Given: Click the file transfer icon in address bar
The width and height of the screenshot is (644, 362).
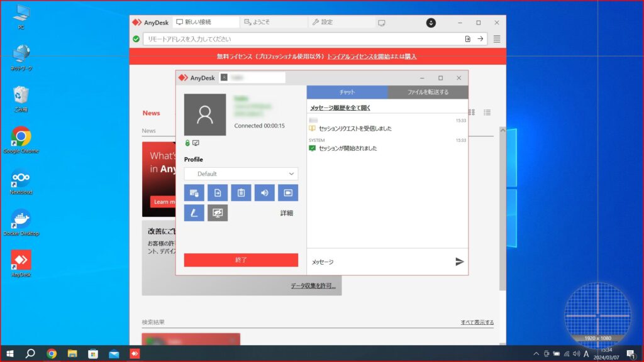Looking at the screenshot, I should [x=468, y=39].
